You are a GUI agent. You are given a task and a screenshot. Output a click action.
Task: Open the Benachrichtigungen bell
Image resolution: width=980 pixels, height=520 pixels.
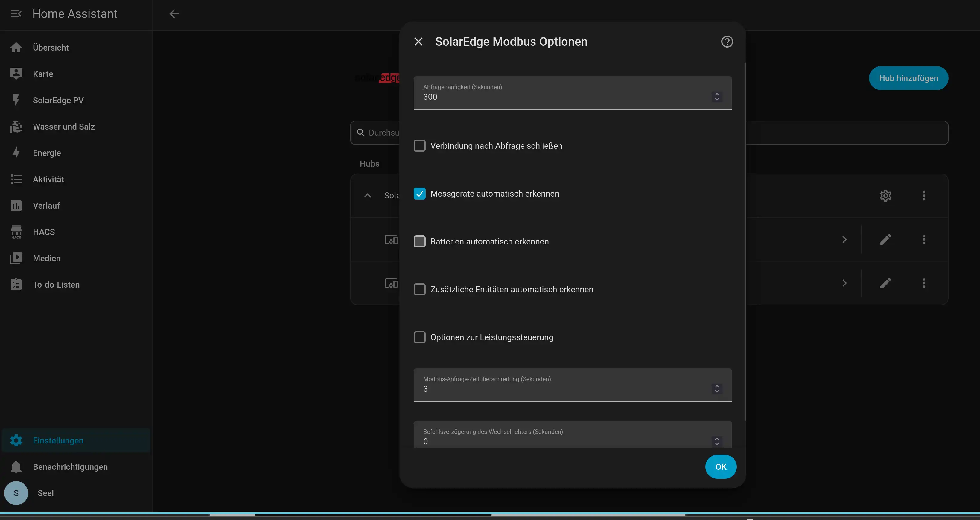tap(16, 467)
